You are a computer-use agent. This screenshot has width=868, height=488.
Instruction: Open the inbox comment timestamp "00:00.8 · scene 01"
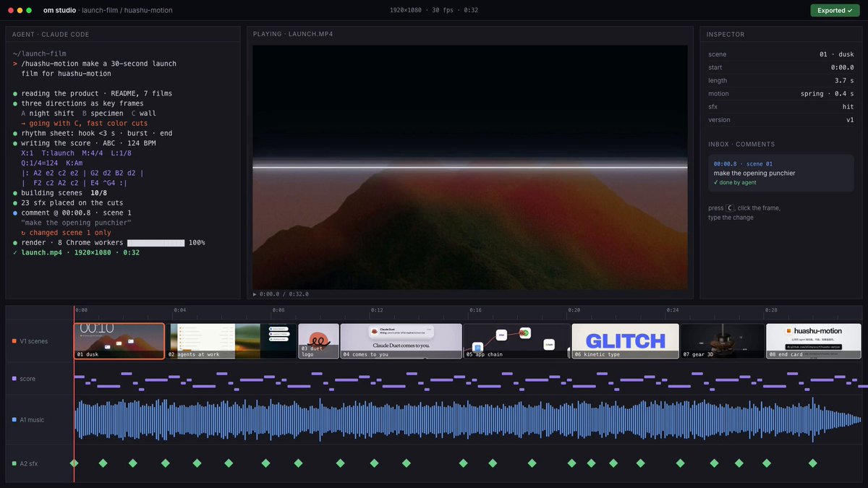coord(743,164)
